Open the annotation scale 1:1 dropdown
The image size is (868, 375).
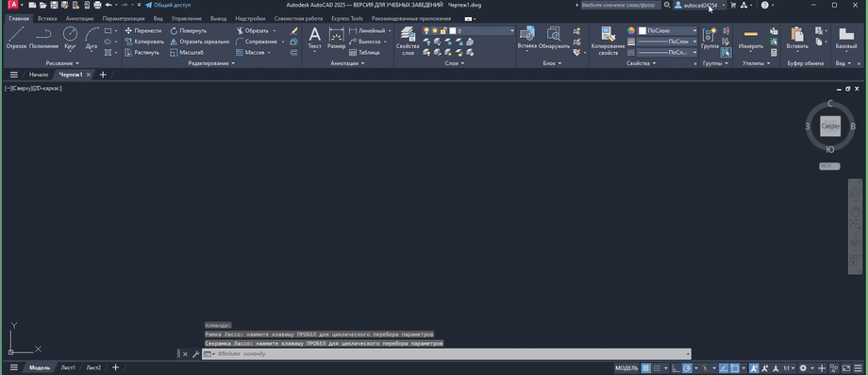[789, 368]
